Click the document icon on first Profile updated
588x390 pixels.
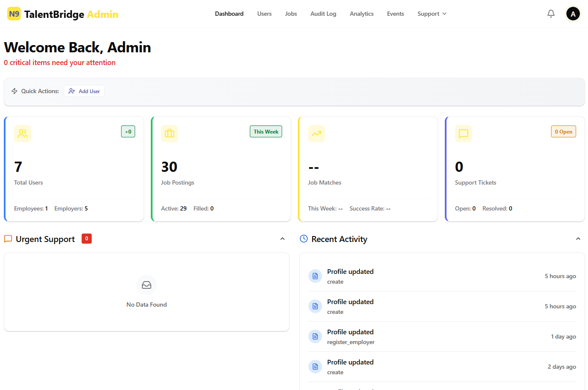(315, 276)
